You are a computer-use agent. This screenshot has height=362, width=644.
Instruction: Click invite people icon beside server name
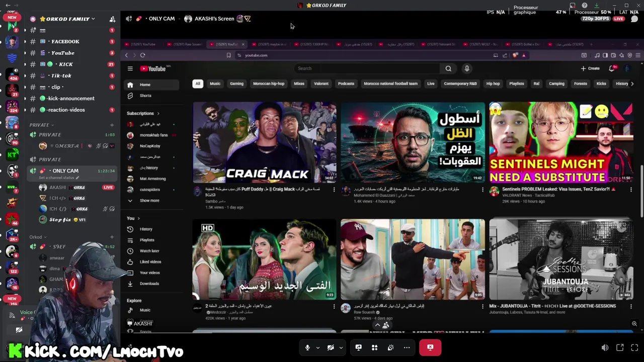[x=112, y=19]
